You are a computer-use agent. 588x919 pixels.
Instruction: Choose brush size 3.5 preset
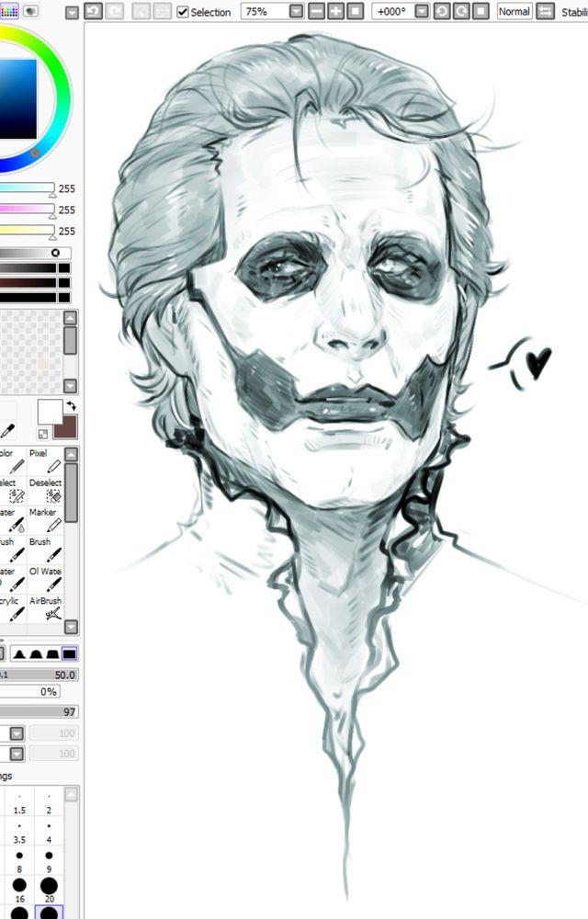(19, 833)
